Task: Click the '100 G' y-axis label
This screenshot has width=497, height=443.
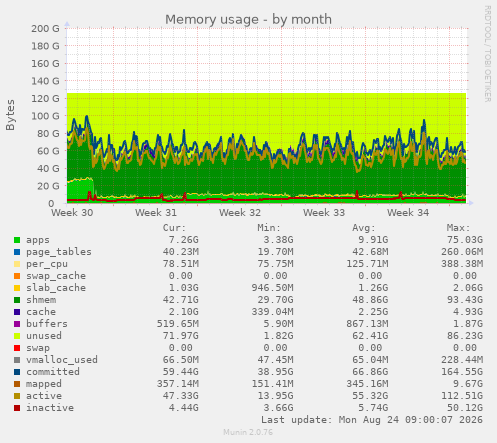Action: coord(45,116)
